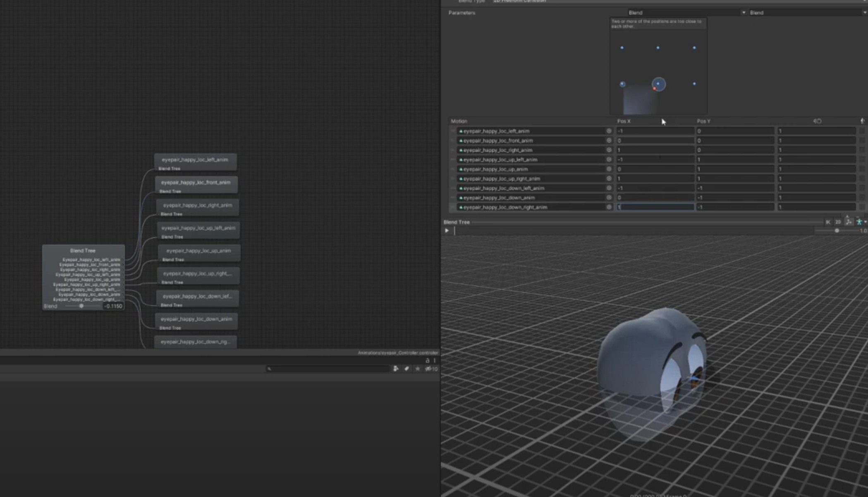Viewport: 868px width, 497px height.
Task: Click the Pos Y column header
Action: click(x=703, y=121)
